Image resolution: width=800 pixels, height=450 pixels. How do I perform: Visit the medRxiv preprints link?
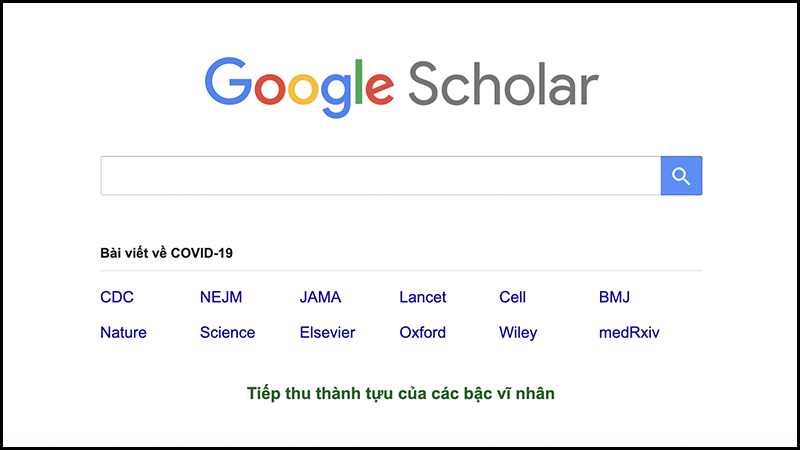tap(629, 332)
